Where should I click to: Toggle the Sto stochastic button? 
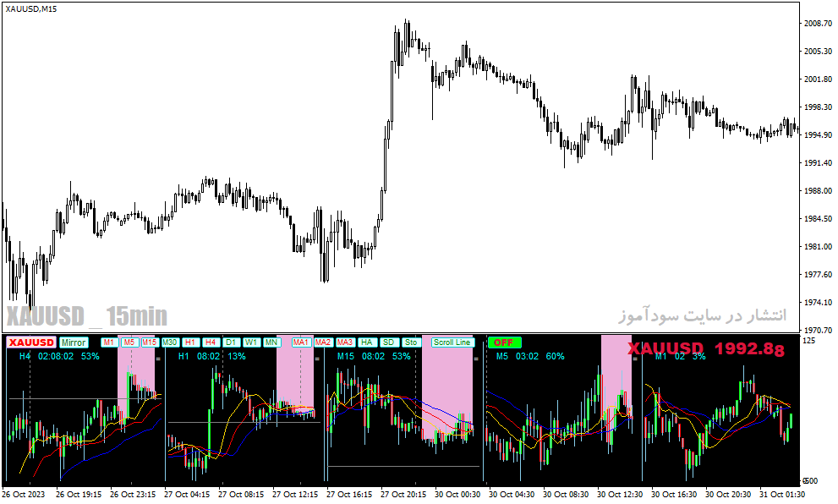(x=410, y=342)
